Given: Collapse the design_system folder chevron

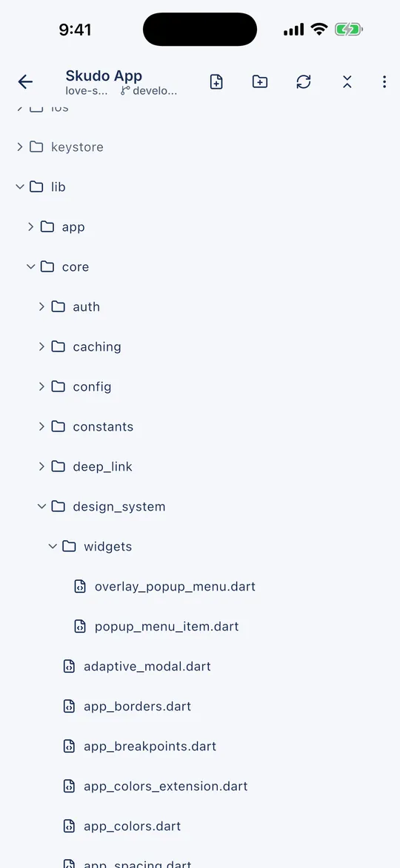Looking at the screenshot, I should 41,506.
